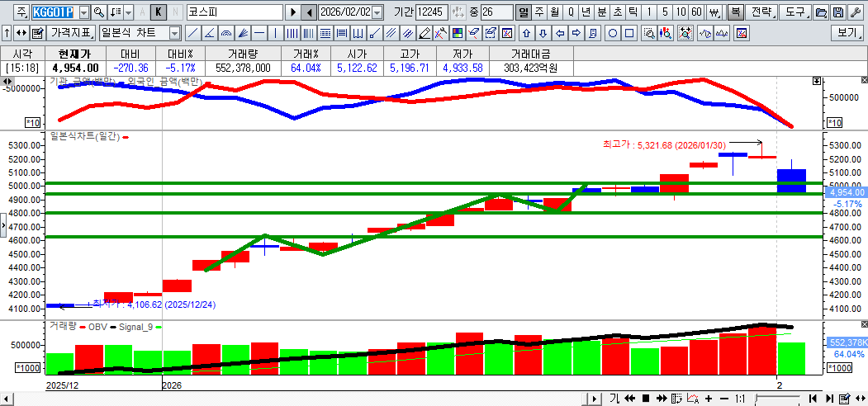Open the 도구 tools menu
The width and height of the screenshot is (868, 406).
point(794,12)
